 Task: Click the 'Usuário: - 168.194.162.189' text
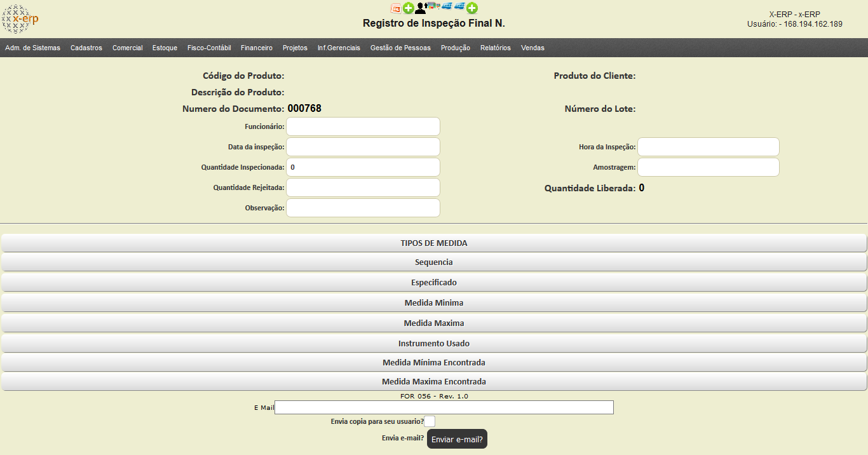coord(795,24)
